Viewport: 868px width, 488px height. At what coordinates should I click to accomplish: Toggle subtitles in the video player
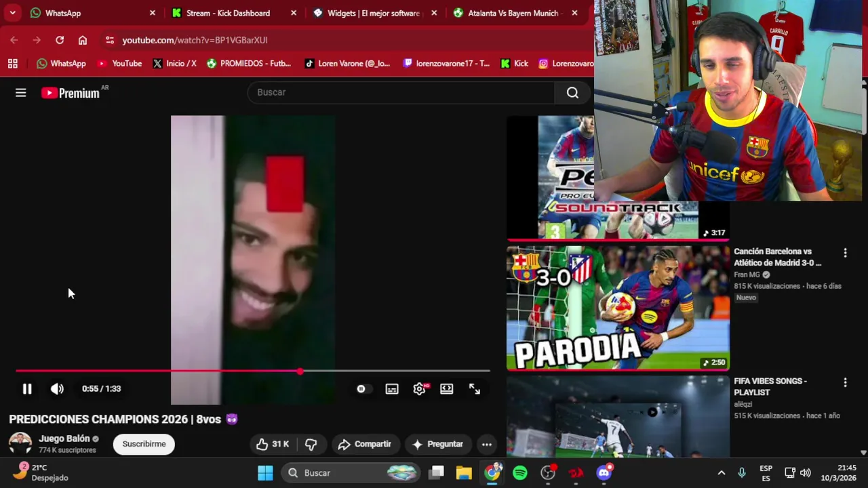(392, 389)
